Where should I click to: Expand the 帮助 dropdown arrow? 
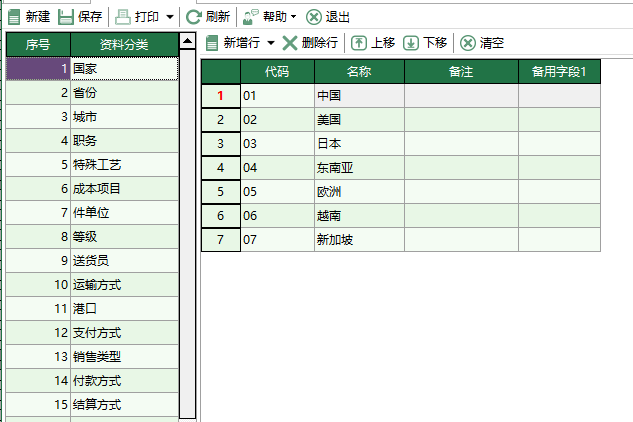click(x=293, y=17)
